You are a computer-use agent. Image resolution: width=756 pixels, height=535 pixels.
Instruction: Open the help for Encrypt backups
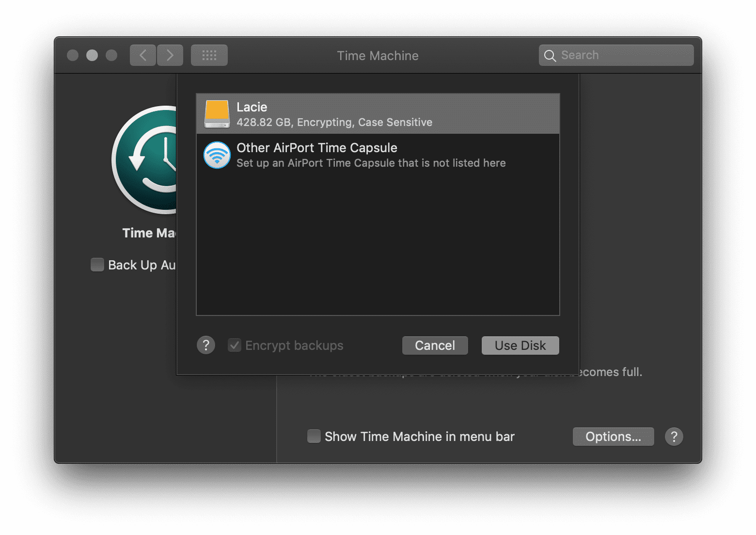206,345
